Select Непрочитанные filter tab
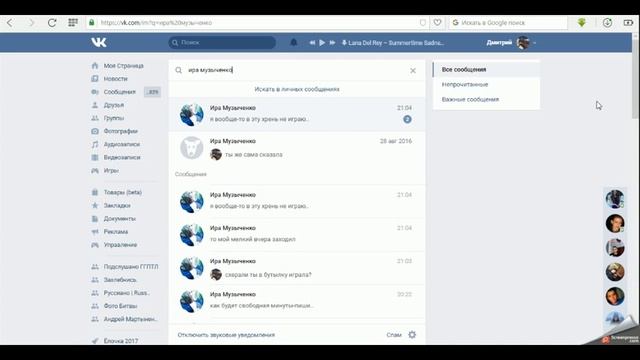The width and height of the screenshot is (640, 360). coord(486,84)
